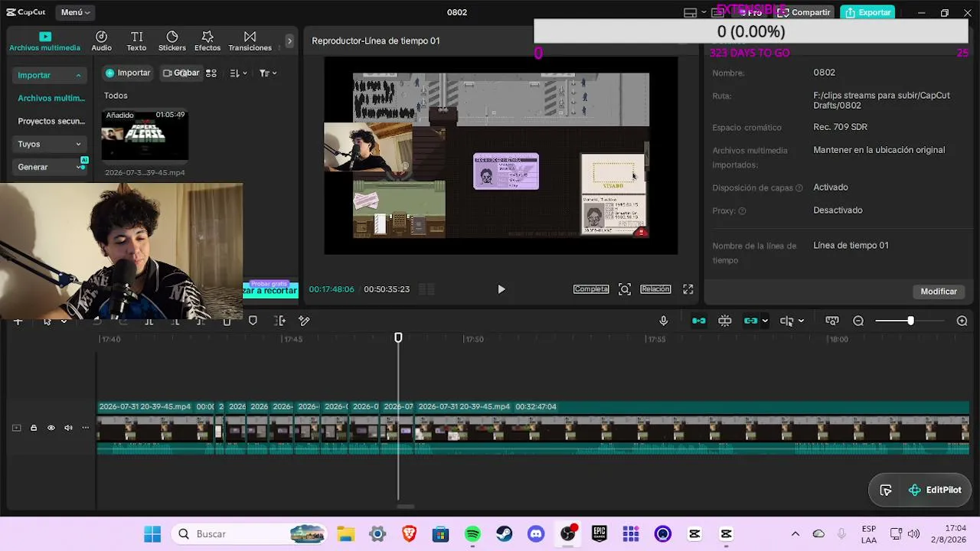This screenshot has height=551, width=980.
Task: Switch to the Texto tab
Action: 136,41
